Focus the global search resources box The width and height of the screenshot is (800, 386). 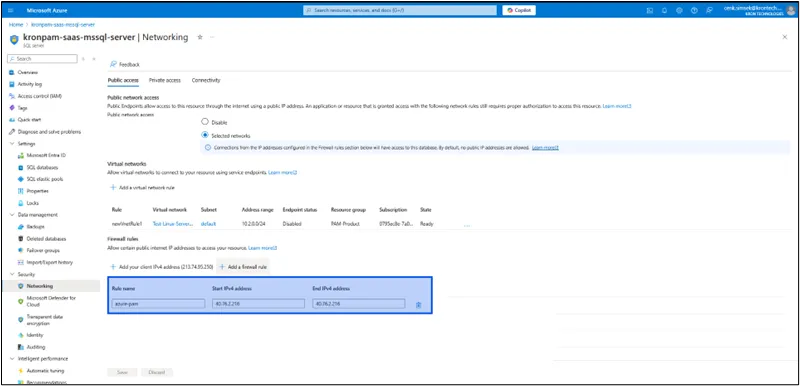[x=399, y=10]
